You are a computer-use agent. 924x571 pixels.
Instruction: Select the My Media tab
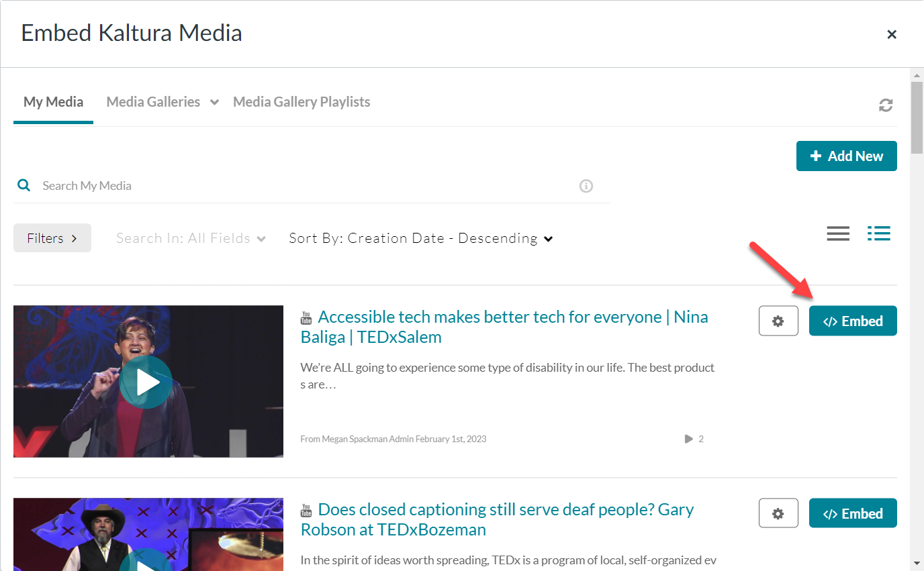point(53,102)
